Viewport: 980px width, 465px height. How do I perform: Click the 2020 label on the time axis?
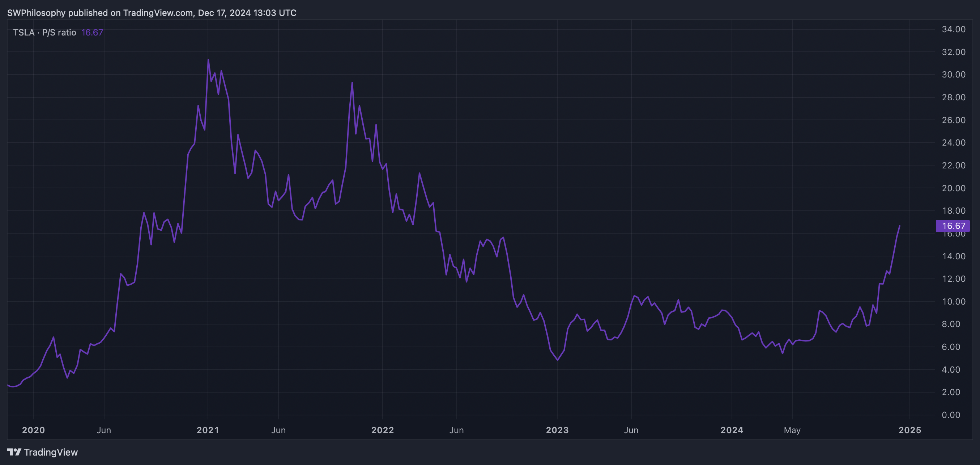(34, 430)
